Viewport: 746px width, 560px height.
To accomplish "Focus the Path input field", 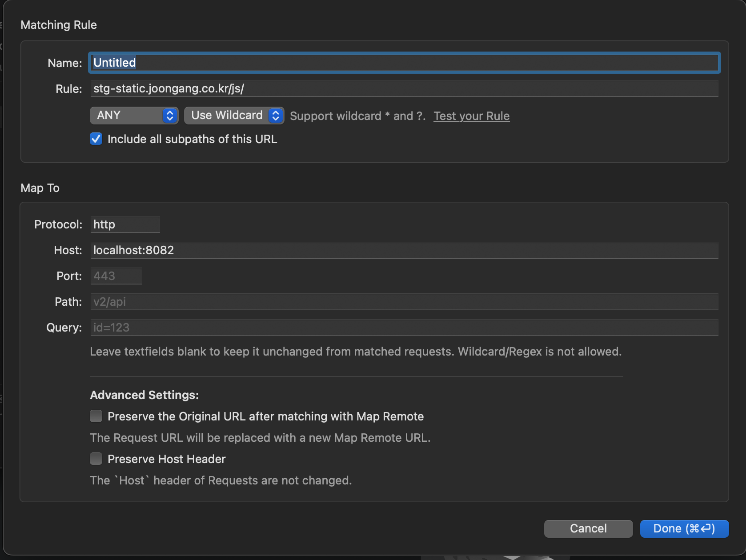I will (404, 302).
